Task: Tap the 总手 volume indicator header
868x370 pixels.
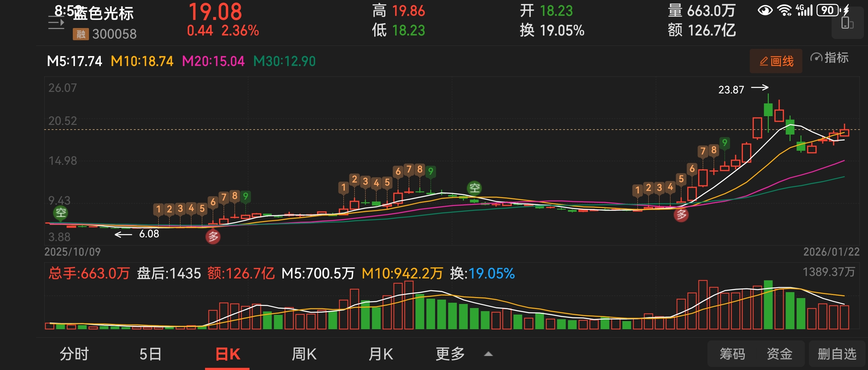Action: pyautogui.click(x=89, y=273)
